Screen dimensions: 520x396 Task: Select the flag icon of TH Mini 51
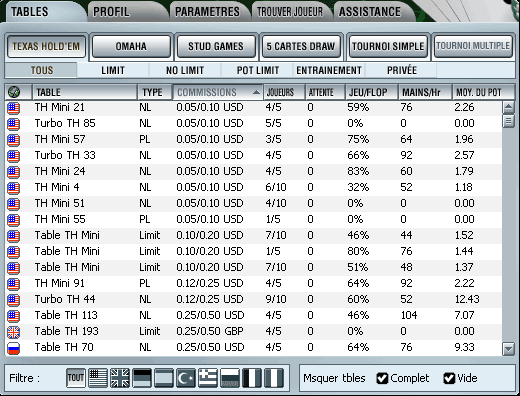click(x=13, y=204)
